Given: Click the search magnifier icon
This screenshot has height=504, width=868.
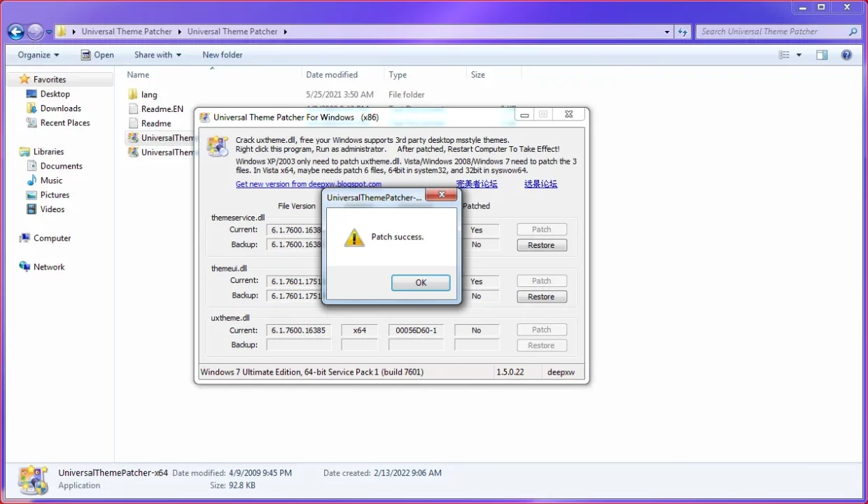Looking at the screenshot, I should (x=853, y=31).
